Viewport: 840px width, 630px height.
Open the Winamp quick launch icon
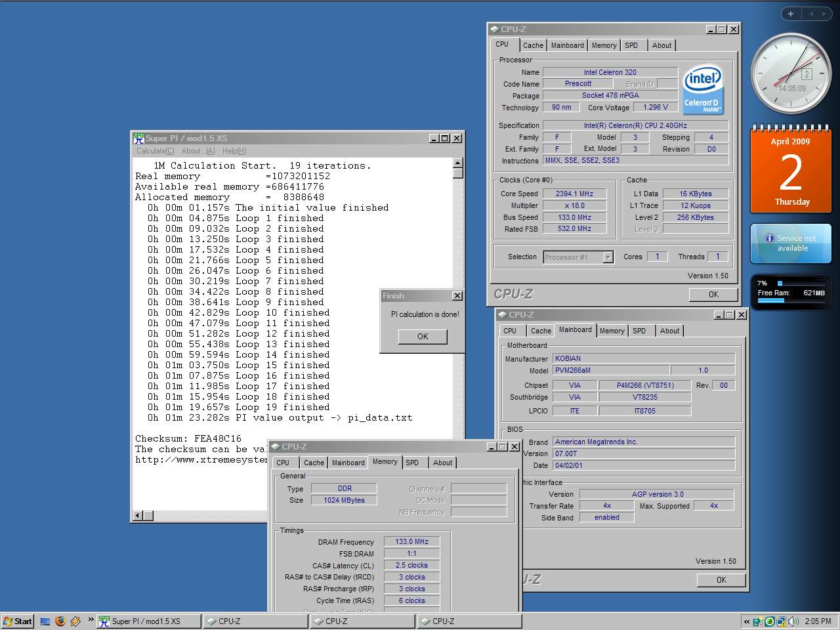coord(75,621)
